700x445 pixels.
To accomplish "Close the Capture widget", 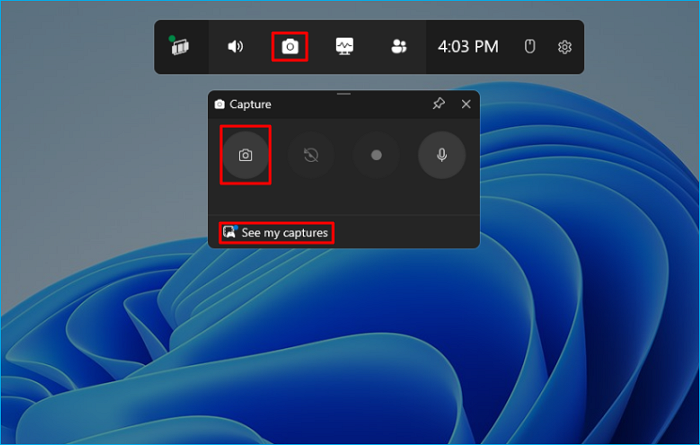I will coord(466,104).
